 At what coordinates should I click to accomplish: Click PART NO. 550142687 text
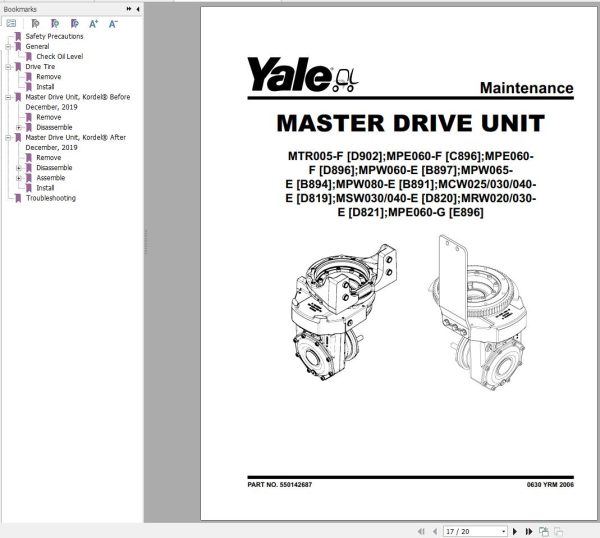coord(280,484)
